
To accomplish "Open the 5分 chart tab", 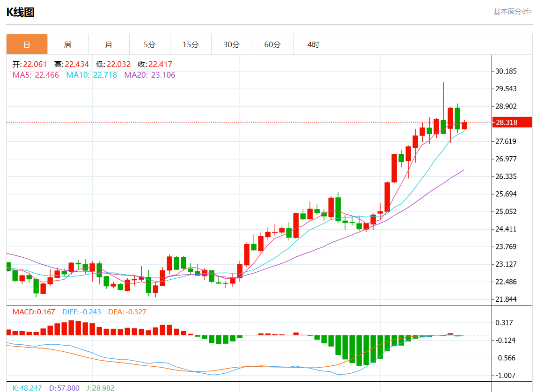I will pyautogui.click(x=150, y=44).
